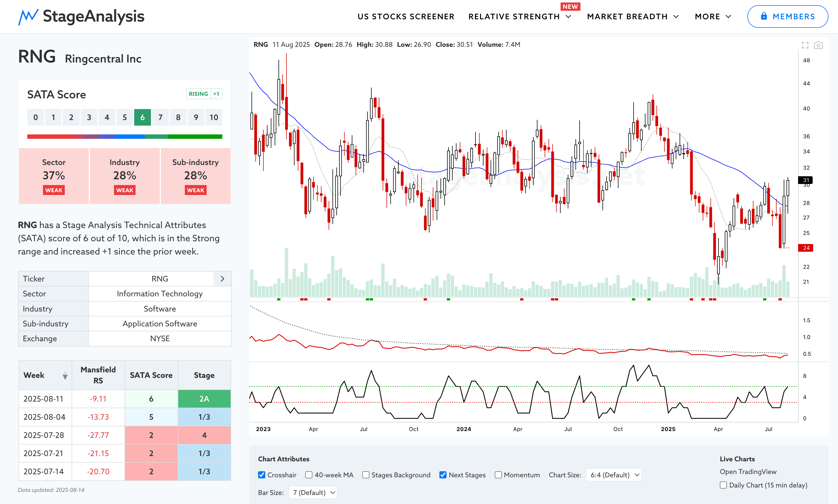Click the StageAnalysis logo icon
This screenshot has width=838, height=504.
coord(28,17)
